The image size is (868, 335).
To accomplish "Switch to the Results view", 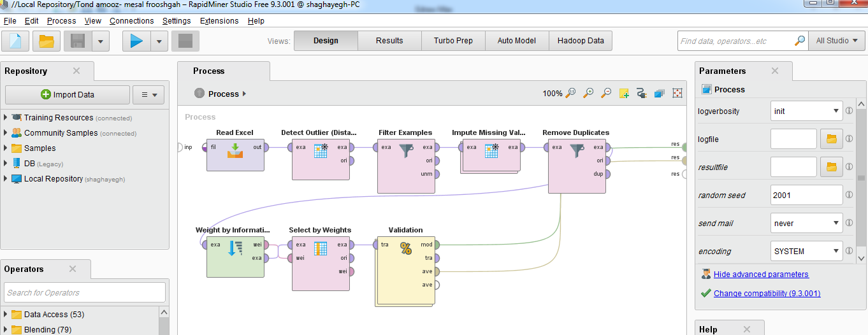I will pyautogui.click(x=389, y=41).
